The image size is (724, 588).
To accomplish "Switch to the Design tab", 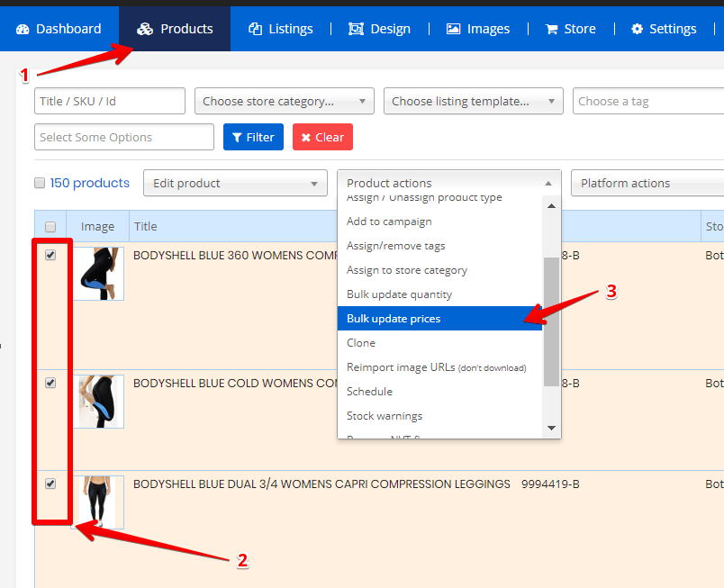I will pos(379,29).
